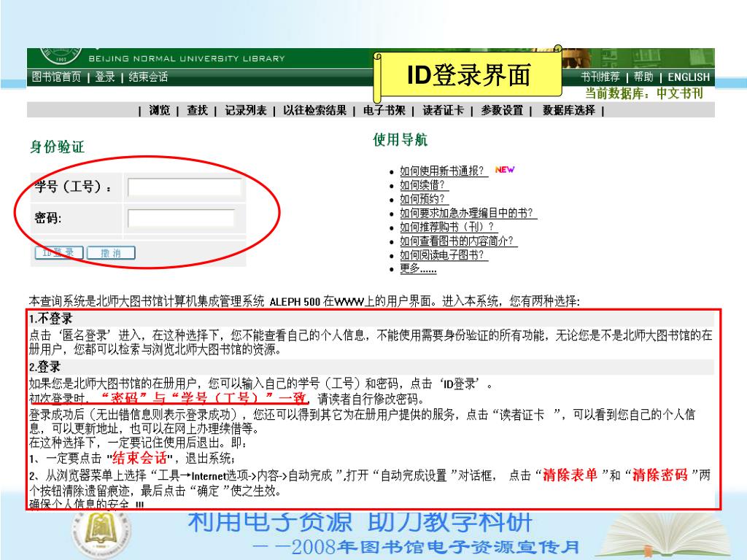The width and height of the screenshot is (747, 560).
Task: Open 书刊推荐 in the top right
Action: pos(600,77)
